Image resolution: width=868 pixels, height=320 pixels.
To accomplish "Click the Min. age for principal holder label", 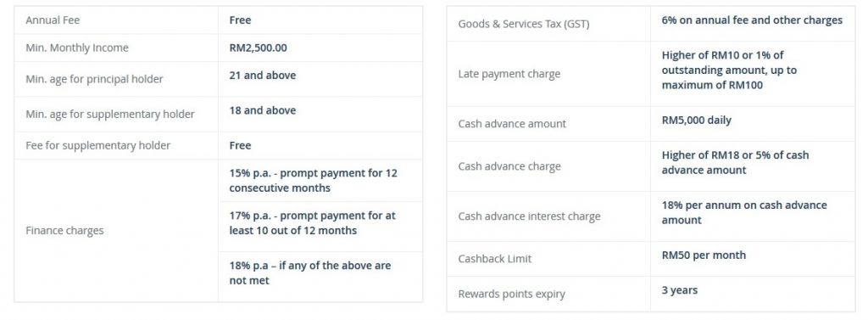I will 94,79.
